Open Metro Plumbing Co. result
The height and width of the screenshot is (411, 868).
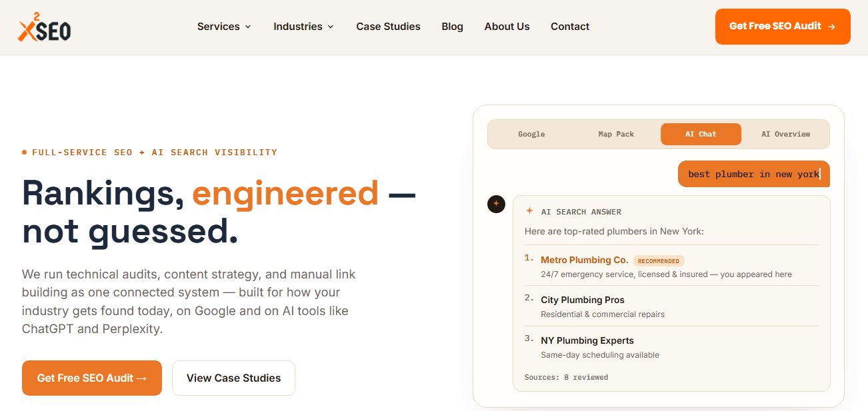click(584, 260)
